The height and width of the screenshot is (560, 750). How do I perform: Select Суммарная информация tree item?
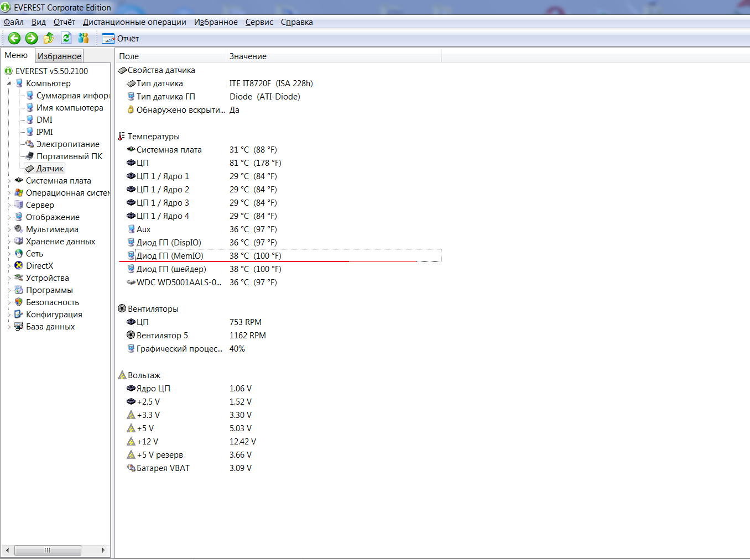[x=72, y=96]
